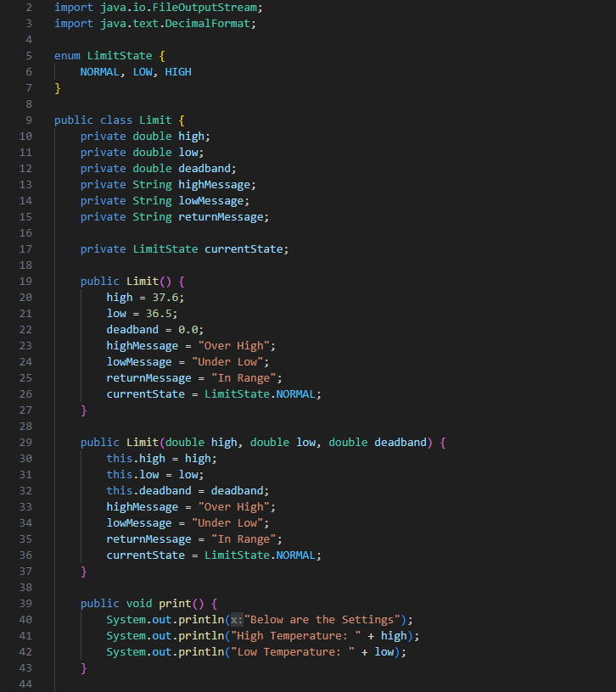Click string "In Range" on line 25
The width and height of the screenshot is (616, 692).
coord(244,378)
